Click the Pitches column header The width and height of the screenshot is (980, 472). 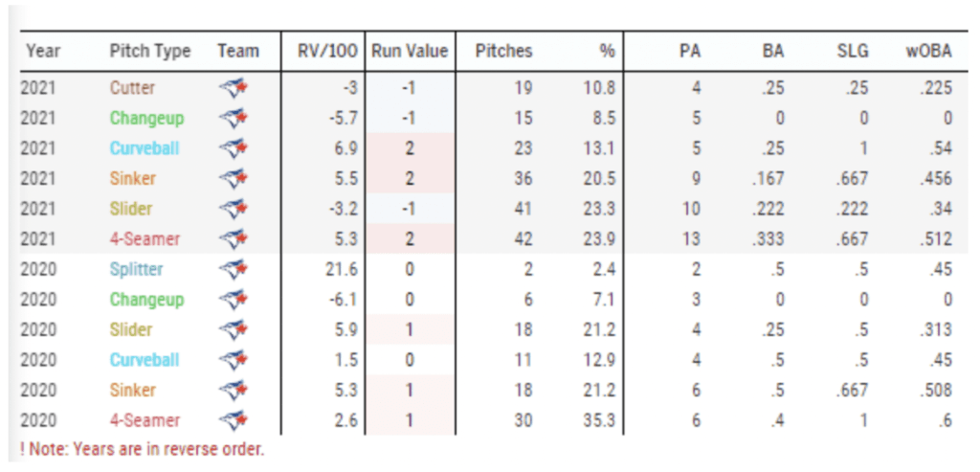pos(503,51)
